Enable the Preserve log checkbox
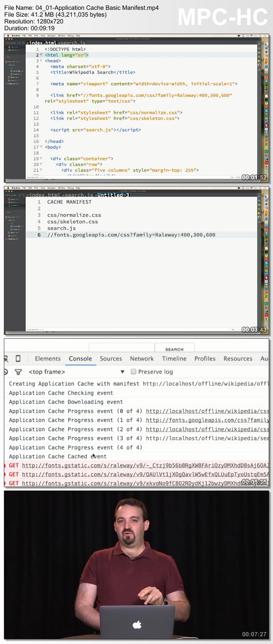 [x=134, y=372]
